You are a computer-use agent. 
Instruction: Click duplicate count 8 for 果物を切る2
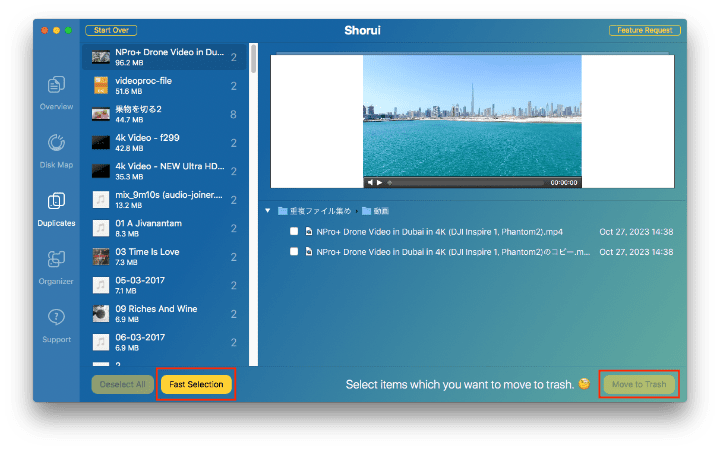click(x=233, y=114)
